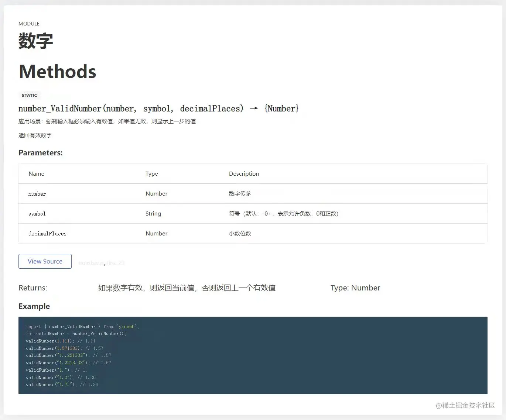Click the 数字 module title
Image resolution: width=506 pixels, height=420 pixels.
tap(36, 41)
